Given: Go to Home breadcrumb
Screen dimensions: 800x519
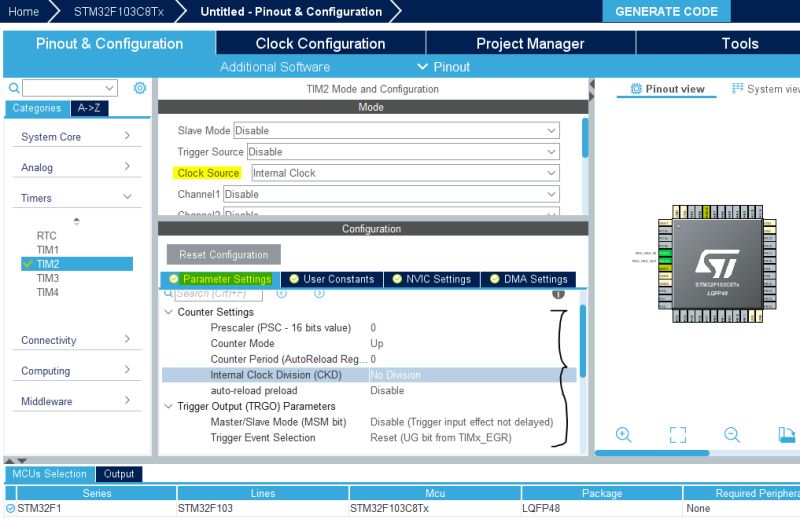Looking at the screenshot, I should 23,11.
